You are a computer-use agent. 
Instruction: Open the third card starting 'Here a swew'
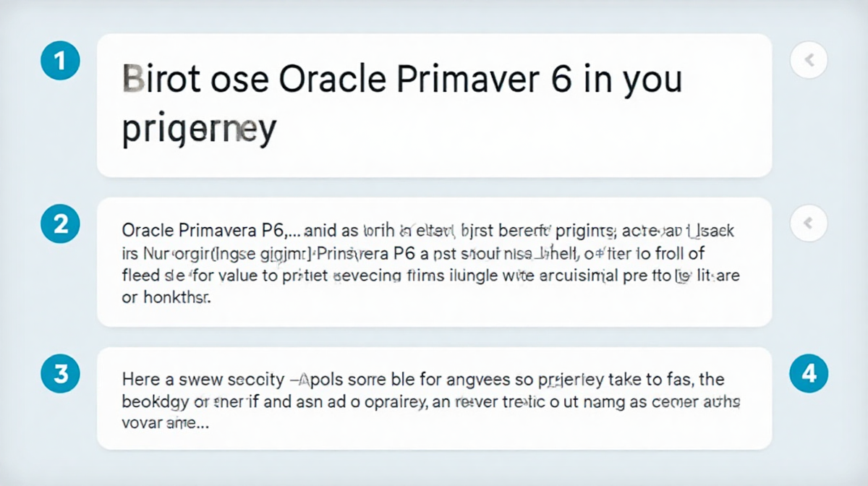pos(434,398)
